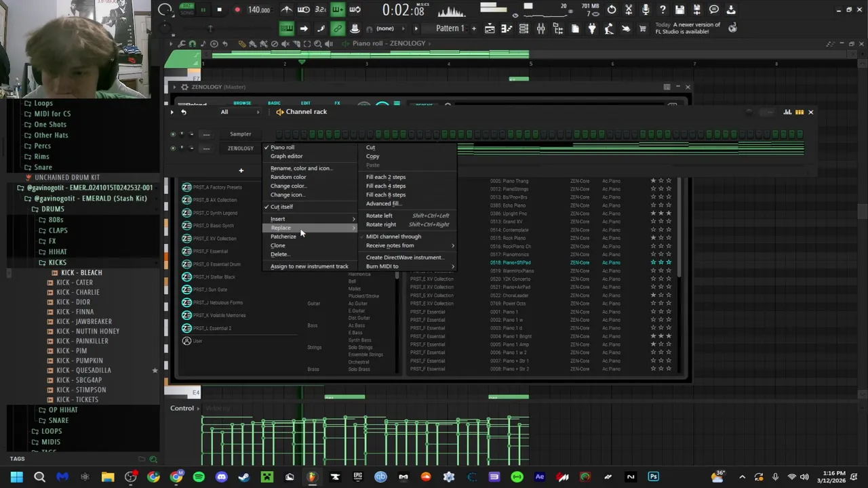Stop playback in the transport bar
868x488 pixels.
[219, 9]
